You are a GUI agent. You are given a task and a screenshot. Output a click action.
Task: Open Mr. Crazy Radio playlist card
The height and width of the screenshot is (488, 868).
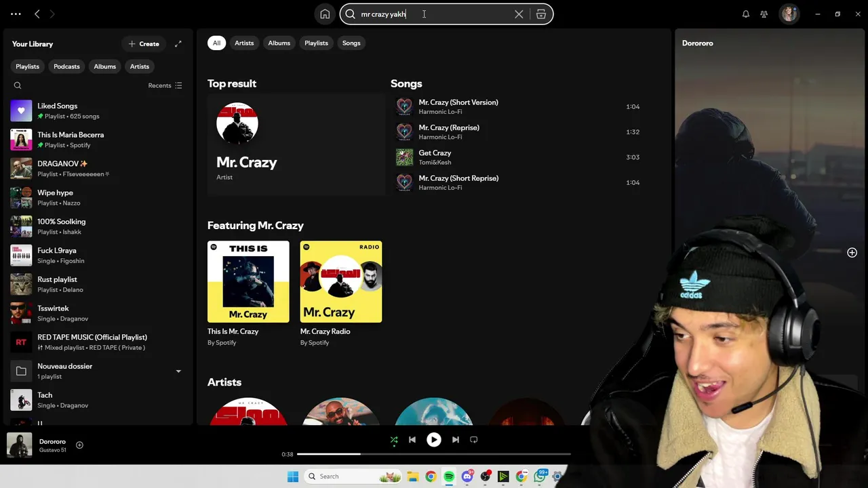pyautogui.click(x=341, y=293)
